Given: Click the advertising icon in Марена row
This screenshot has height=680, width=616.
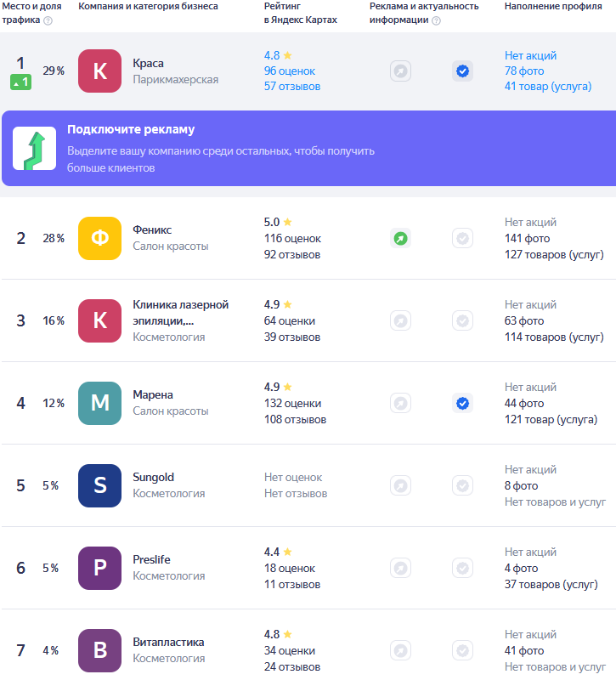Looking at the screenshot, I should pos(400,403).
